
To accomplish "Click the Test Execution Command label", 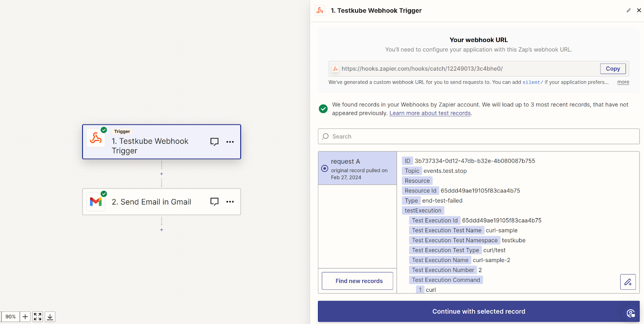I will [x=446, y=280].
